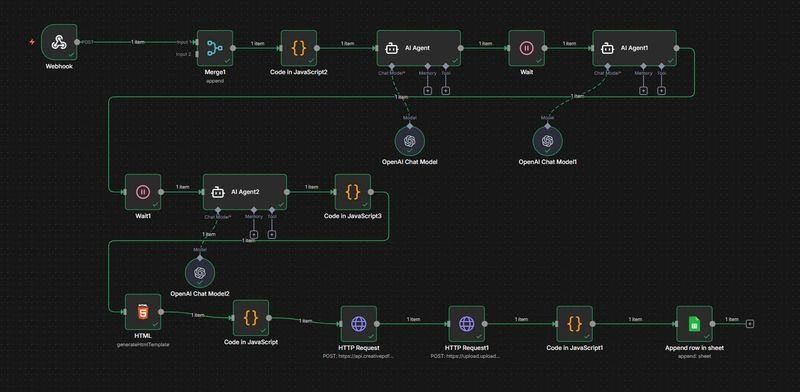Add Tool sub-node to AI Agent
The height and width of the screenshot is (392, 800).
[445, 90]
